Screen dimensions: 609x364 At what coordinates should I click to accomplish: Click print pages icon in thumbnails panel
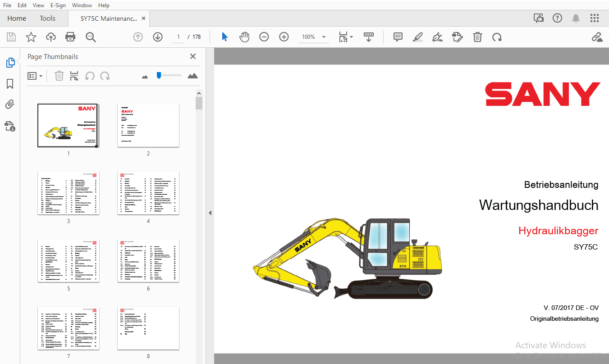coord(74,76)
